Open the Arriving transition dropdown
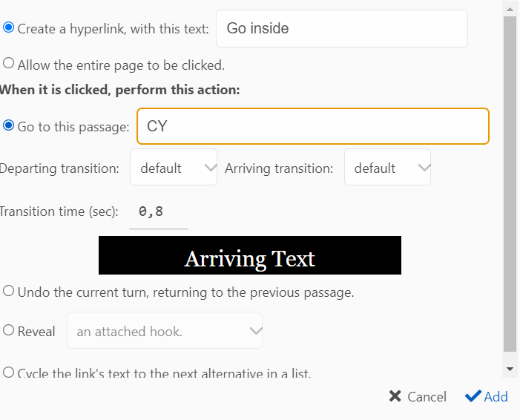 coord(387,168)
